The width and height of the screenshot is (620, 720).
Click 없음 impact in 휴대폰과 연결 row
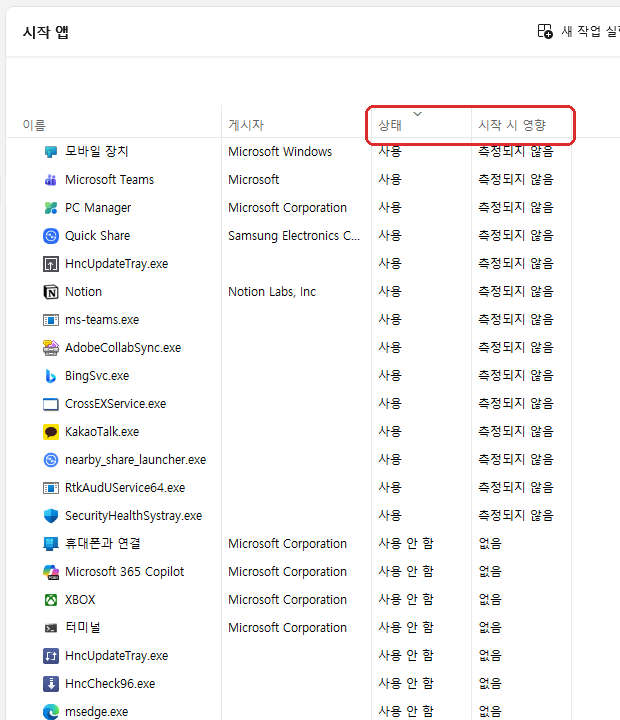490,544
